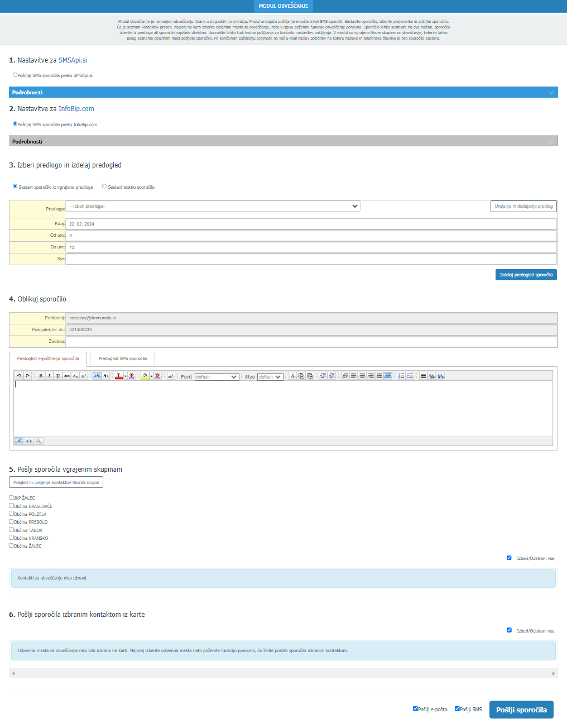The image size is (567, 728).
Task: Select the 'Predogled e-poštnega sporočila' tab
Action: pyautogui.click(x=48, y=358)
